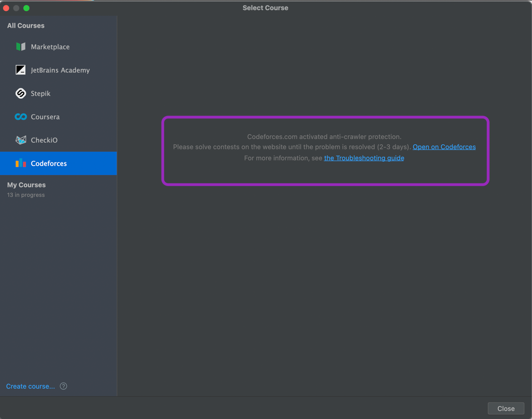Click the anti-crawler protection message text
The width and height of the screenshot is (532, 419).
324,137
